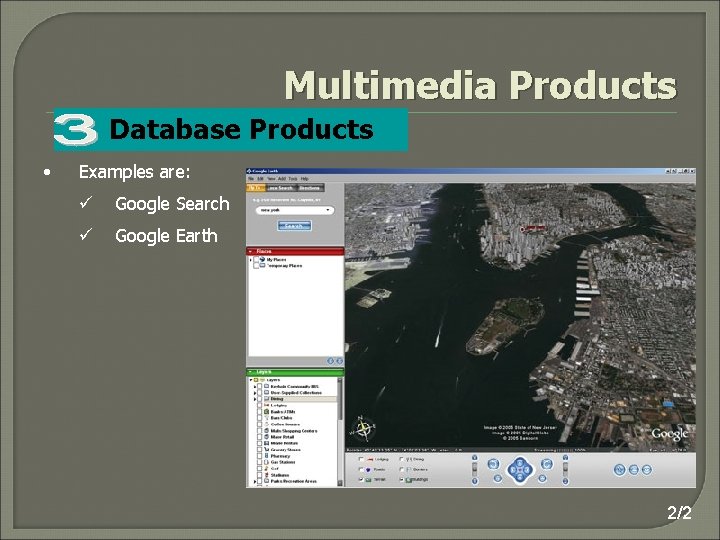
Task: Enable the Gas Stations layer checkbox
Action: (259, 462)
